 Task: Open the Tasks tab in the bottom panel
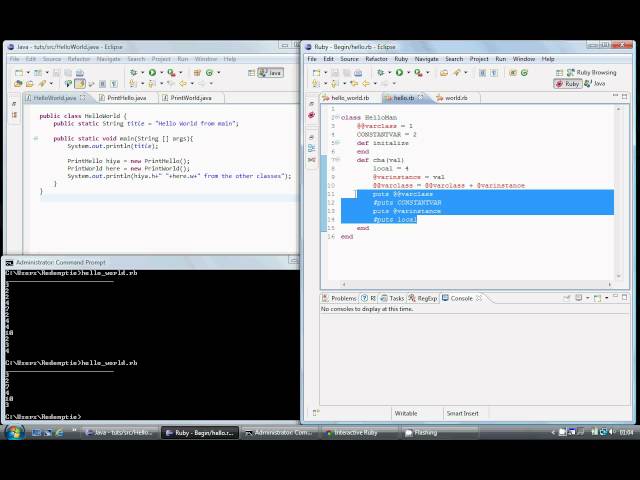tap(392, 298)
